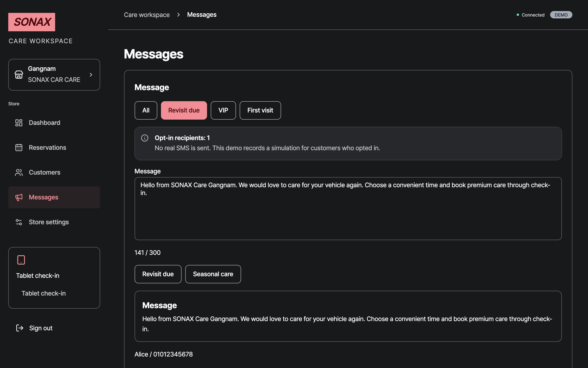Click the Messages page heading

tap(153, 54)
